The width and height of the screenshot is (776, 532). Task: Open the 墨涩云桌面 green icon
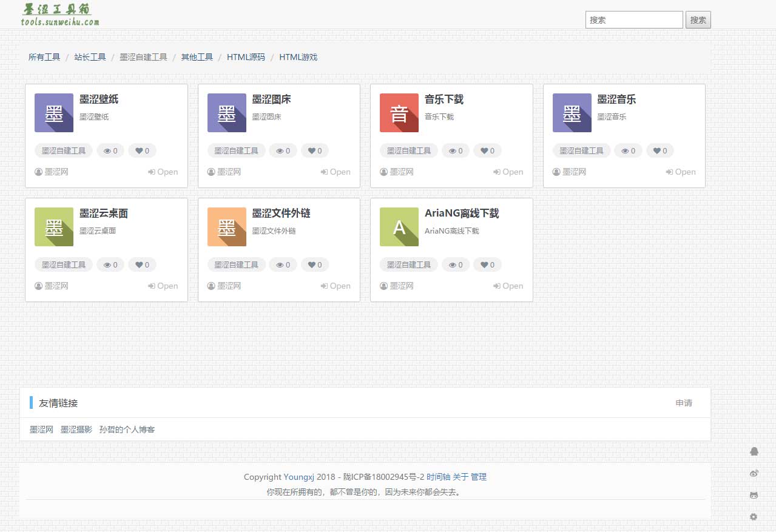click(x=53, y=227)
